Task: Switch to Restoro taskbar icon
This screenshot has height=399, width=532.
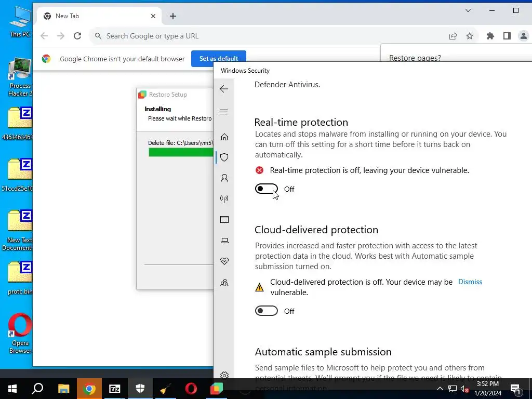Action: [x=217, y=389]
